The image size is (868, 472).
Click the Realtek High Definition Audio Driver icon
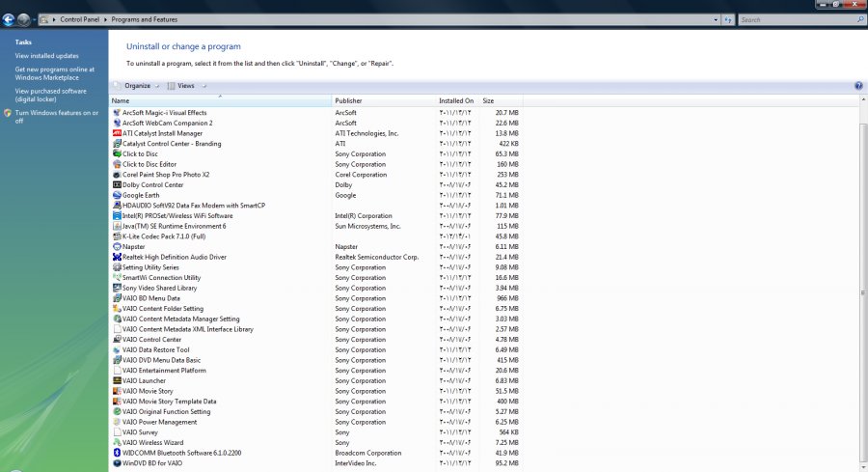[117, 257]
